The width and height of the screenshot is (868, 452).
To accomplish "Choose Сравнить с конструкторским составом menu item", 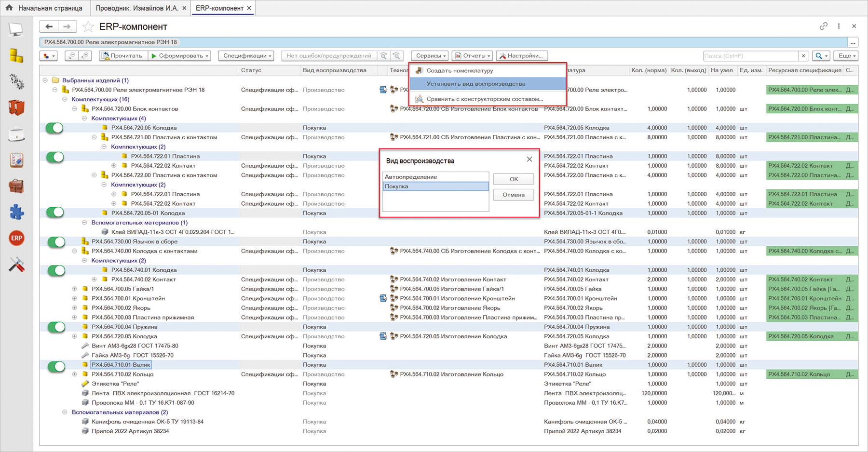I will pos(488,99).
